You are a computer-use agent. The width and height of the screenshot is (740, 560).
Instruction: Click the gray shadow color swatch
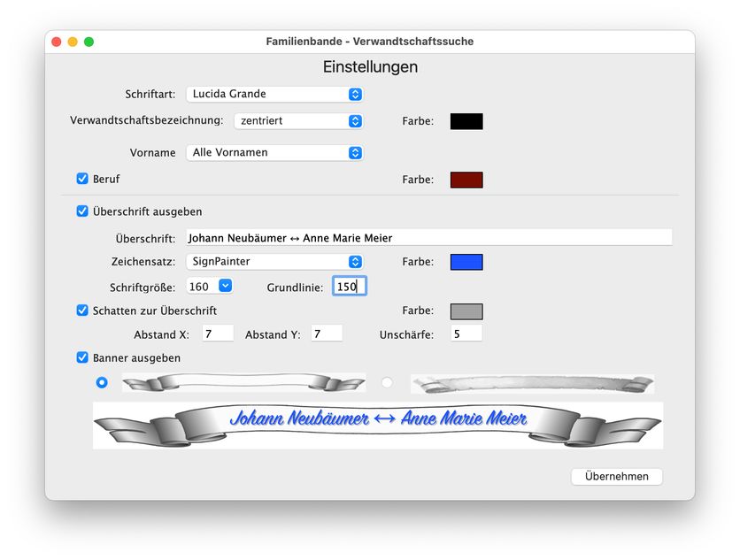click(x=466, y=311)
